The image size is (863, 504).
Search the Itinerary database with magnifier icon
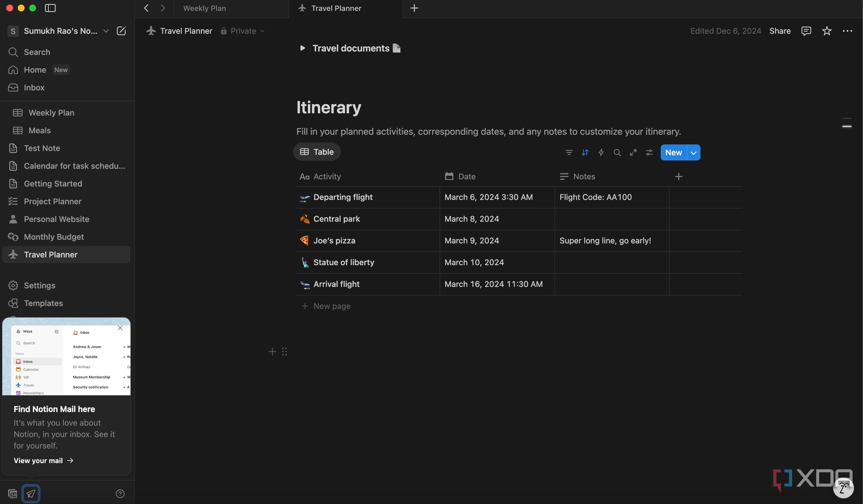(x=617, y=152)
